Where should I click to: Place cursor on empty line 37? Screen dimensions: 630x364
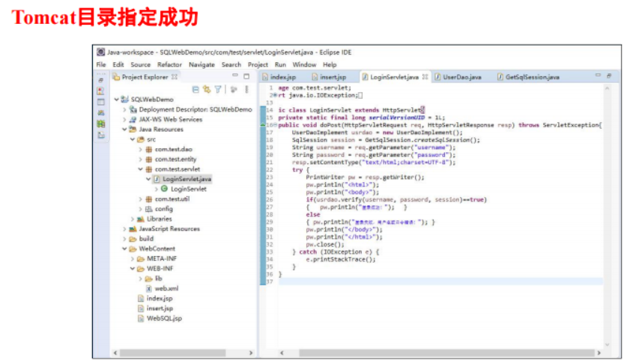tap(440, 282)
